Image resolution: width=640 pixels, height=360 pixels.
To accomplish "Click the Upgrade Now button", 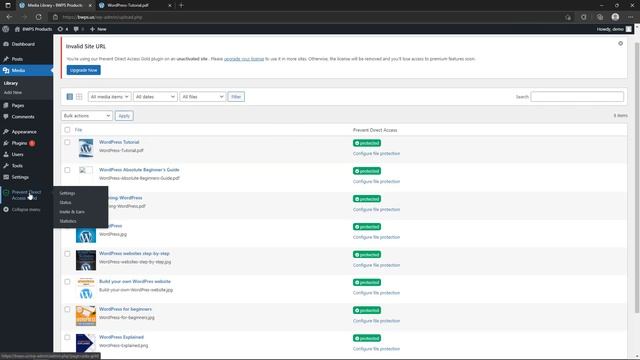I will point(84,70).
